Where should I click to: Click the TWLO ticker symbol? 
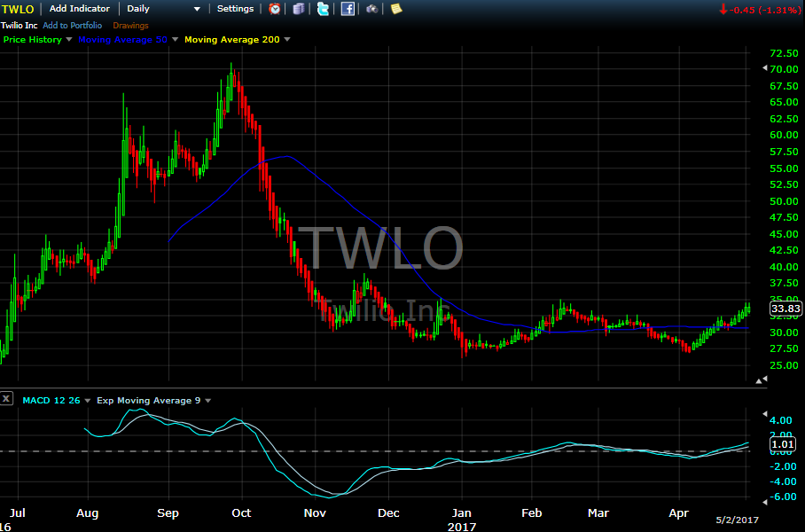click(x=18, y=9)
